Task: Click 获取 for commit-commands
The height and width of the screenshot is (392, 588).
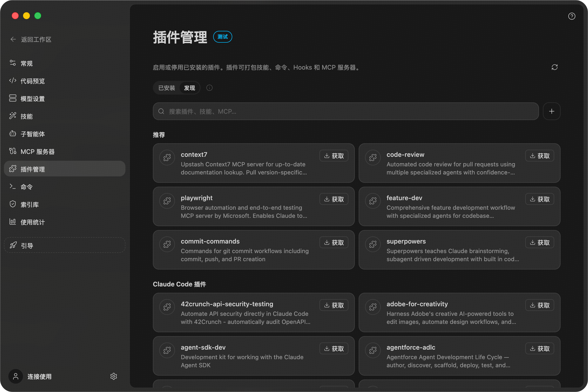Action: [x=334, y=243]
